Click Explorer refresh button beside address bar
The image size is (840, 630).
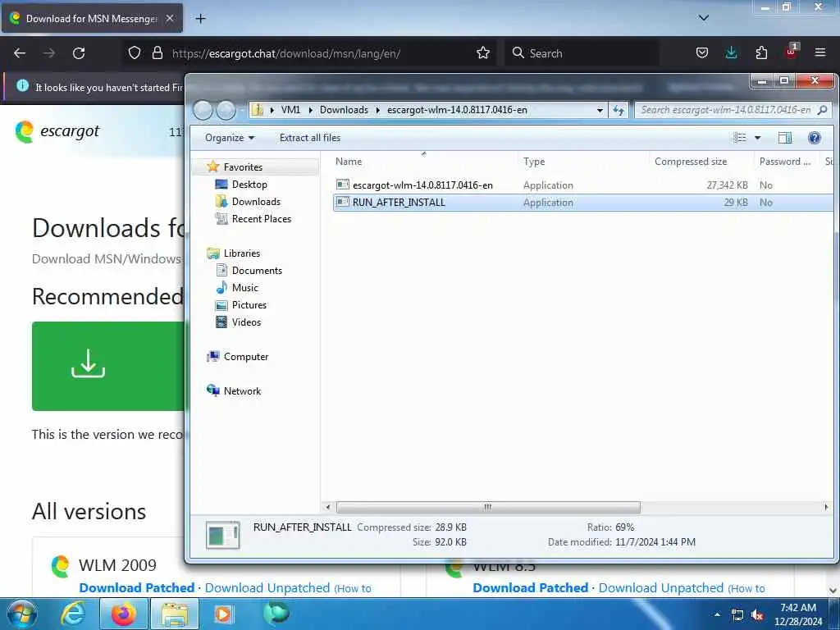[619, 110]
